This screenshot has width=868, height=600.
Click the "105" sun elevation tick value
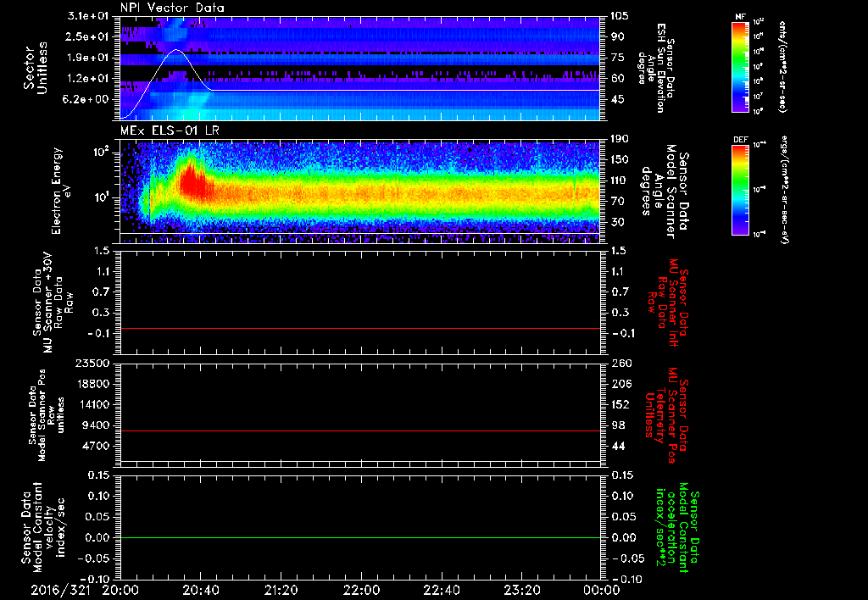(x=620, y=16)
